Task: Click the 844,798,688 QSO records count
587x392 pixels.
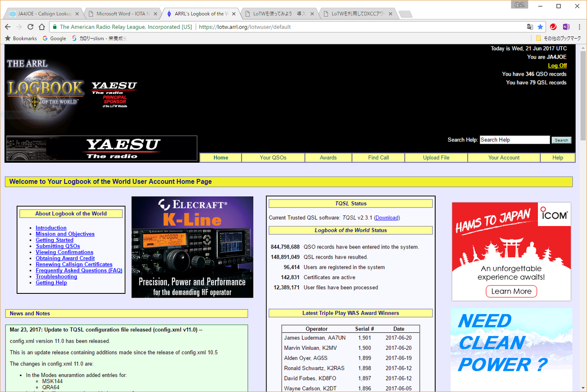Action: [285, 247]
